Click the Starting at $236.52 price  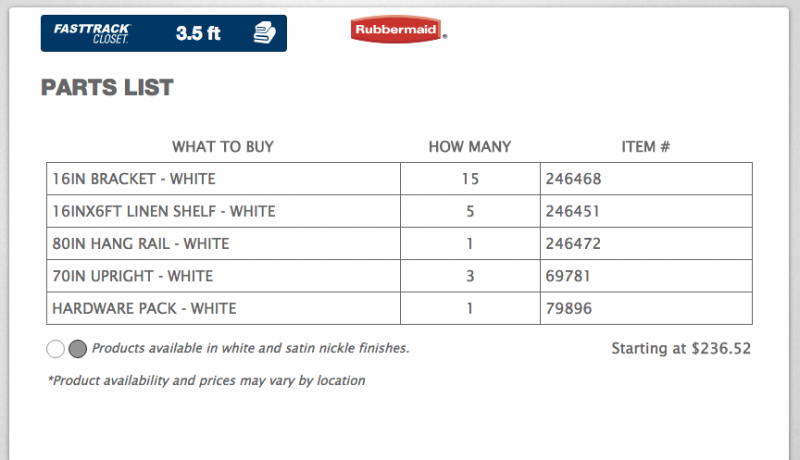(x=681, y=348)
